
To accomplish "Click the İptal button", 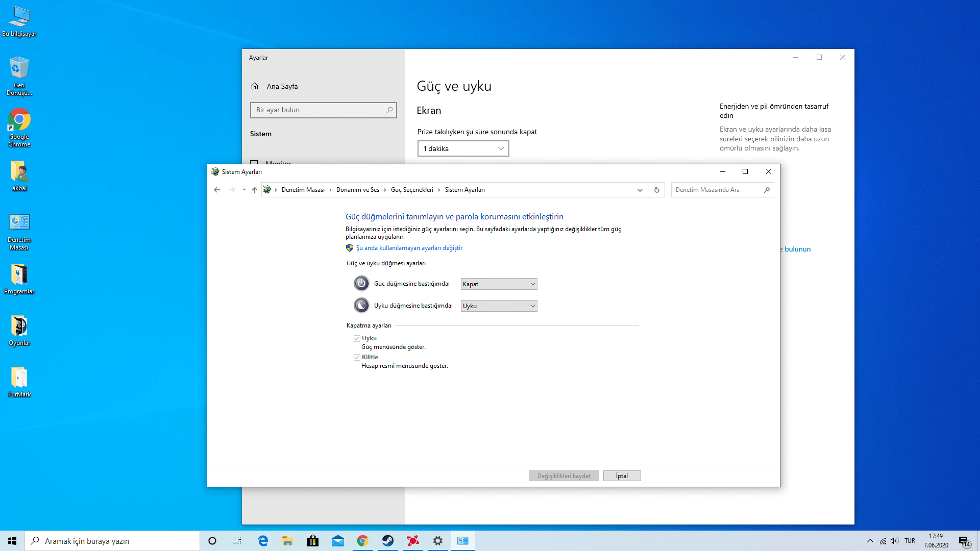I will 622,476.
